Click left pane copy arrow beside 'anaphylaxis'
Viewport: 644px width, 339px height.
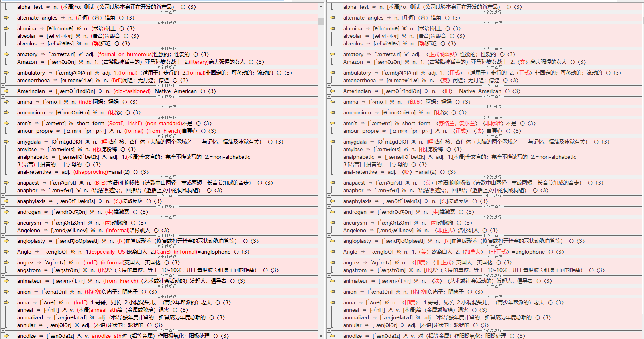(x=6, y=201)
